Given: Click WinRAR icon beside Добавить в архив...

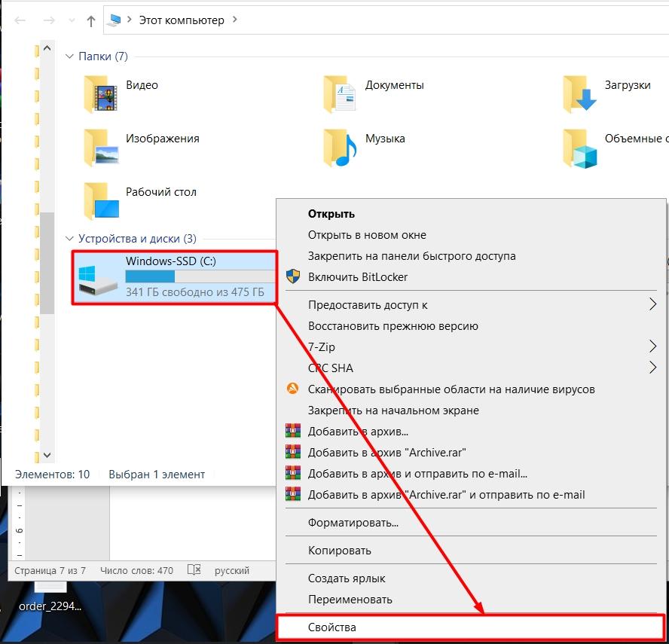Looking at the screenshot, I should (x=292, y=431).
